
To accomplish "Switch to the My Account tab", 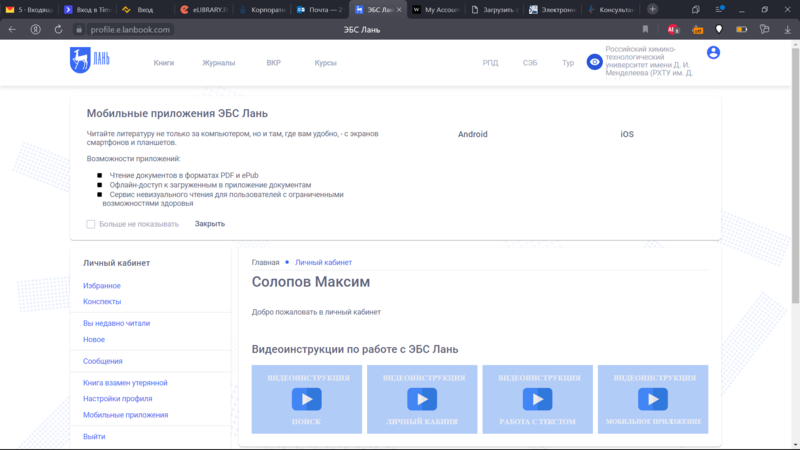I will (x=437, y=10).
